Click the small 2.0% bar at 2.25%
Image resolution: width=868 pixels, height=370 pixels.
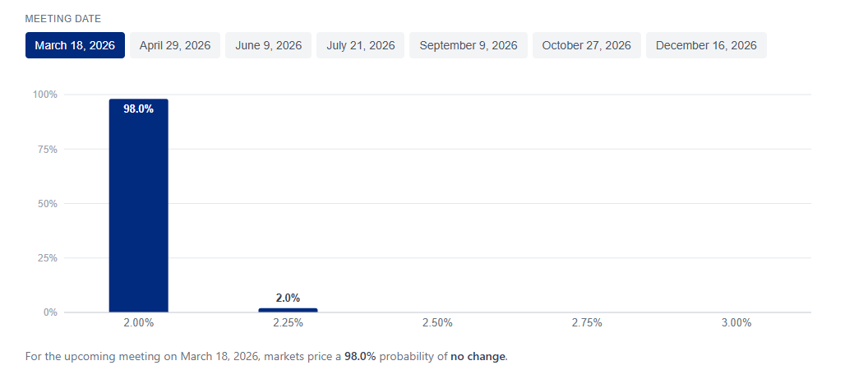tap(288, 310)
